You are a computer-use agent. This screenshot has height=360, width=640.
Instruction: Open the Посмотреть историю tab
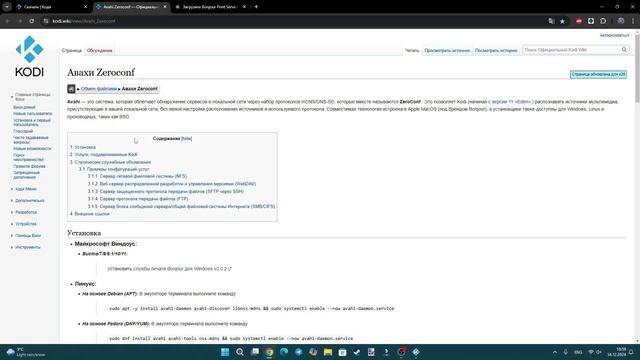tap(496, 51)
